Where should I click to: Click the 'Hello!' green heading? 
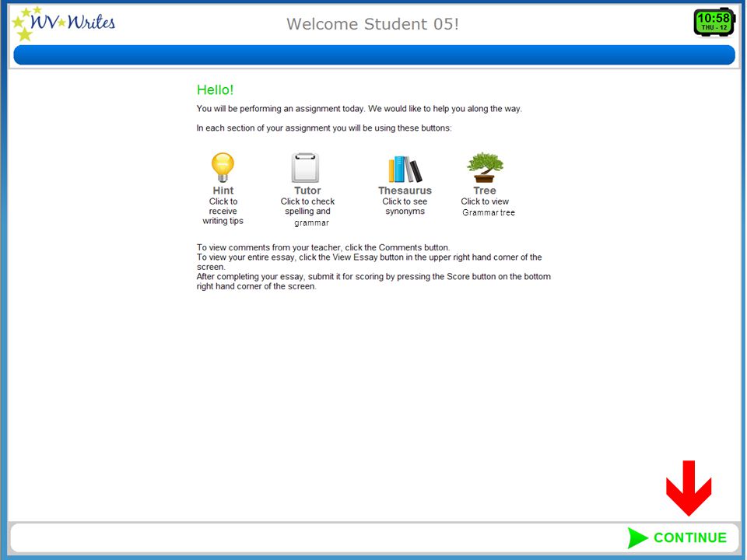[x=215, y=90]
